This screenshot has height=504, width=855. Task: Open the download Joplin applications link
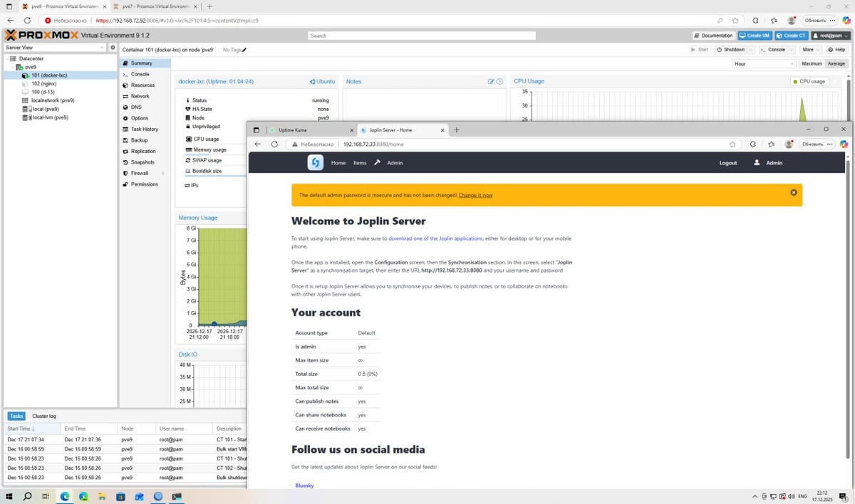[x=435, y=238]
